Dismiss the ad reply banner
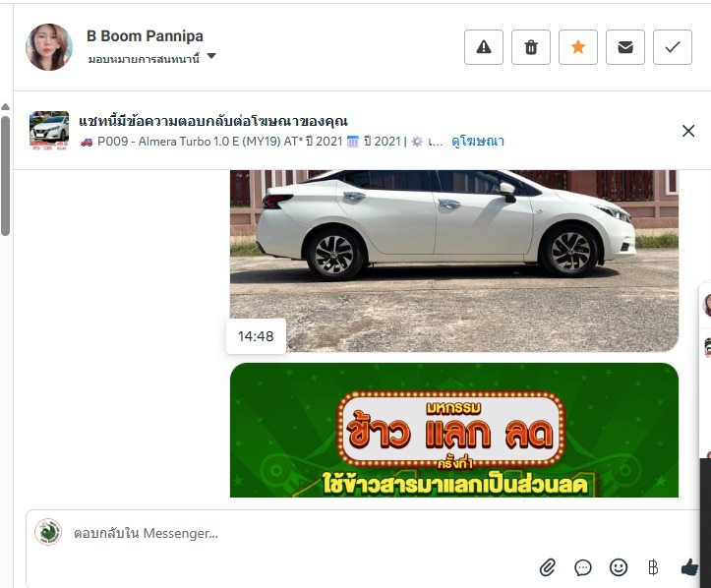Image resolution: width=711 pixels, height=588 pixels. coord(687,131)
